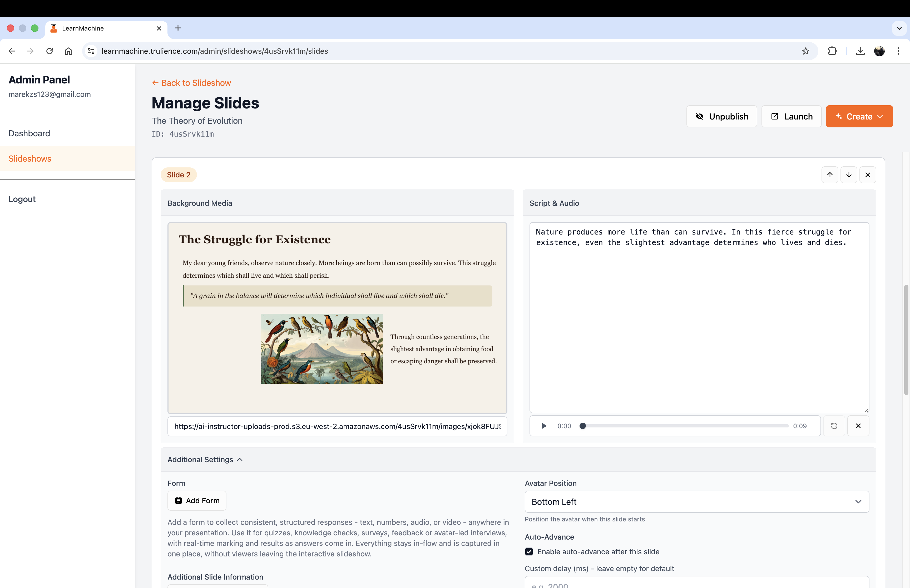Image resolution: width=910 pixels, height=588 pixels.
Task: Unpublish the slideshow via eye-slash toggle
Action: click(721, 116)
